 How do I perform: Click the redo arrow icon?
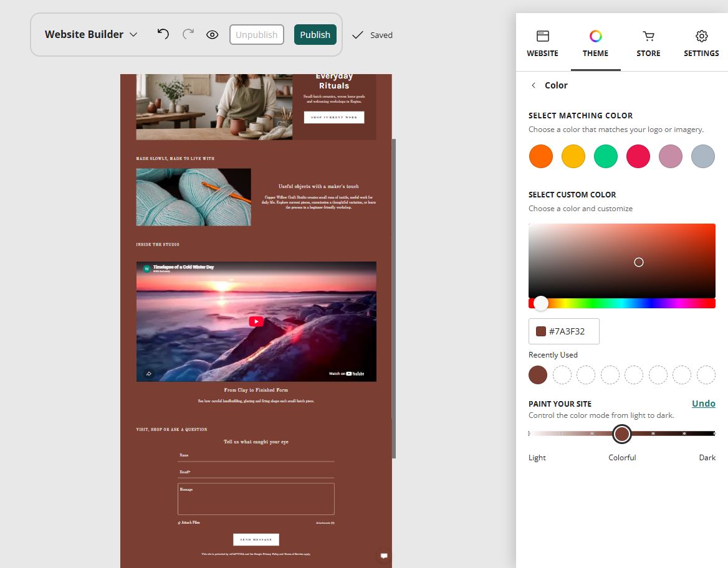188,34
